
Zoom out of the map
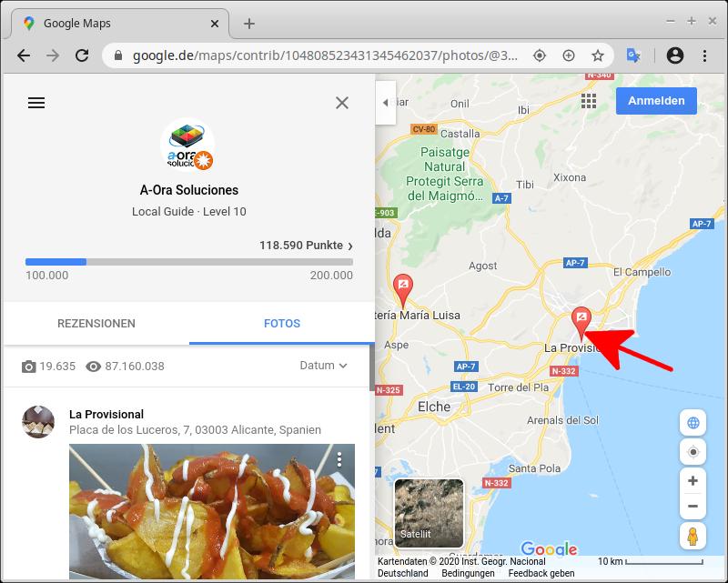click(x=693, y=507)
